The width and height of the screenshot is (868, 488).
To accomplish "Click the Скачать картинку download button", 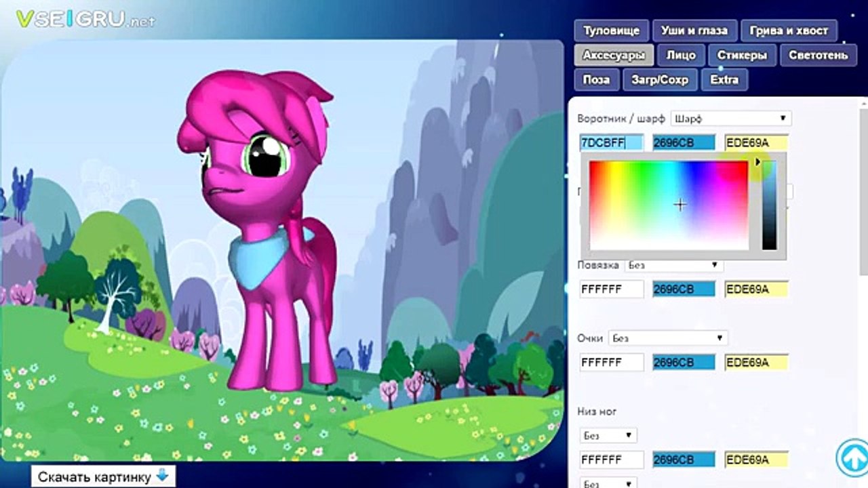I will tap(104, 476).
